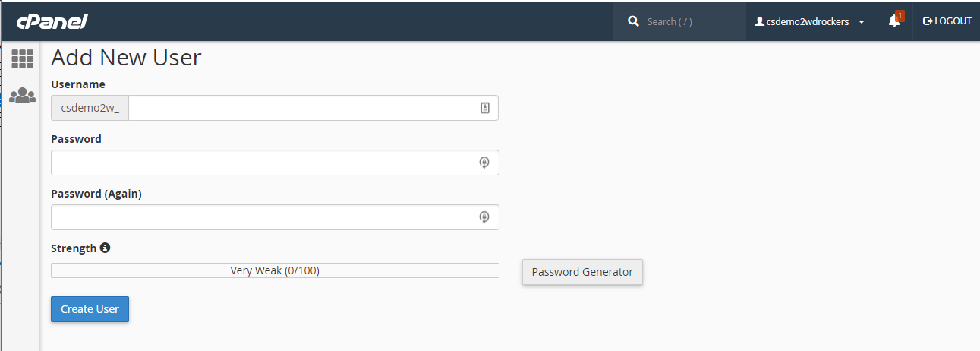The height and width of the screenshot is (351, 980).
Task: Click into the top Search box
Action: point(687,22)
